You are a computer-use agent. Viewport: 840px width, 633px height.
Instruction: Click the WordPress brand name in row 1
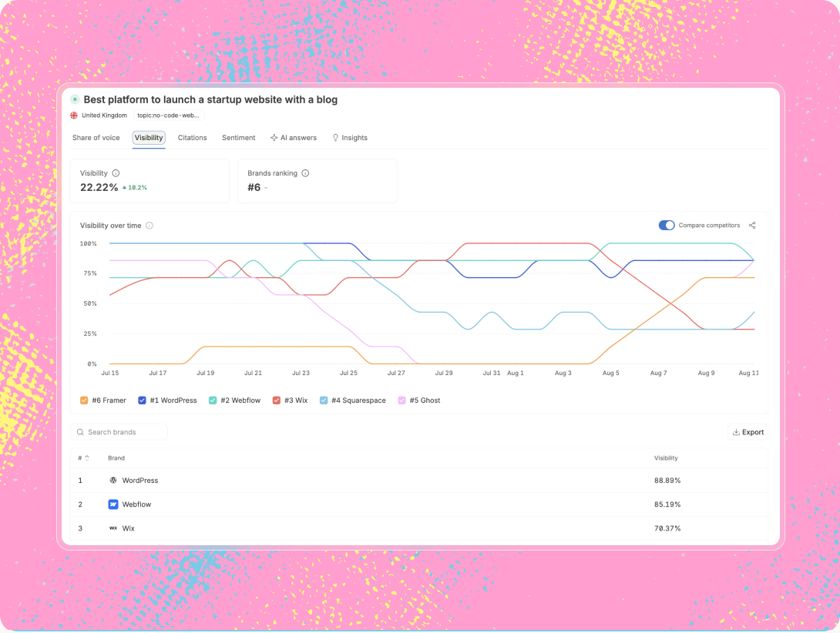(140, 481)
